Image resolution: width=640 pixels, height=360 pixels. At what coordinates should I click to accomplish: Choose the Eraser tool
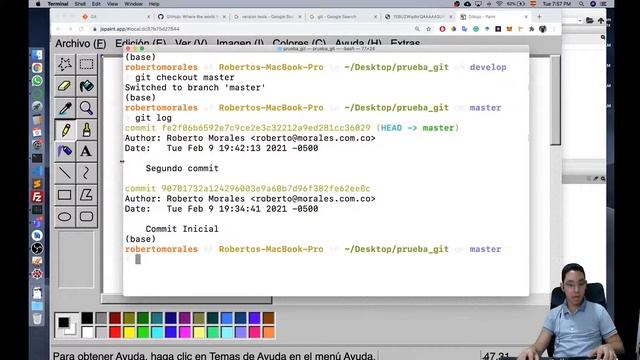point(64,86)
